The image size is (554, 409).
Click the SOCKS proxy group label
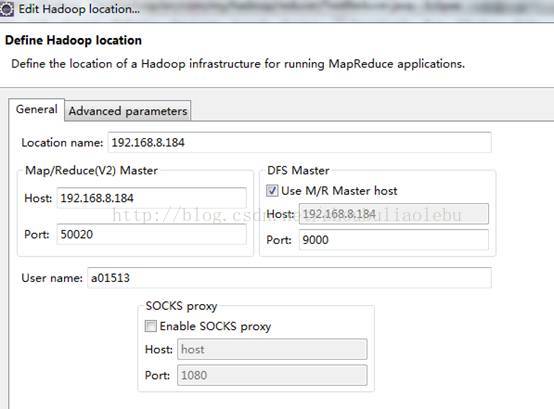(x=181, y=306)
